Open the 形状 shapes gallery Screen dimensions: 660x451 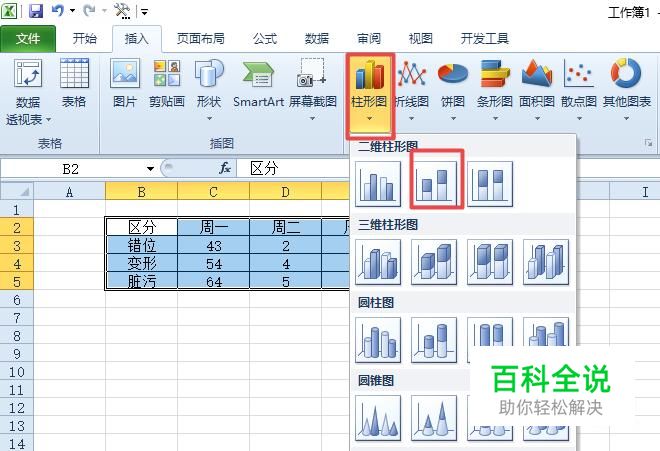pyautogui.click(x=209, y=89)
